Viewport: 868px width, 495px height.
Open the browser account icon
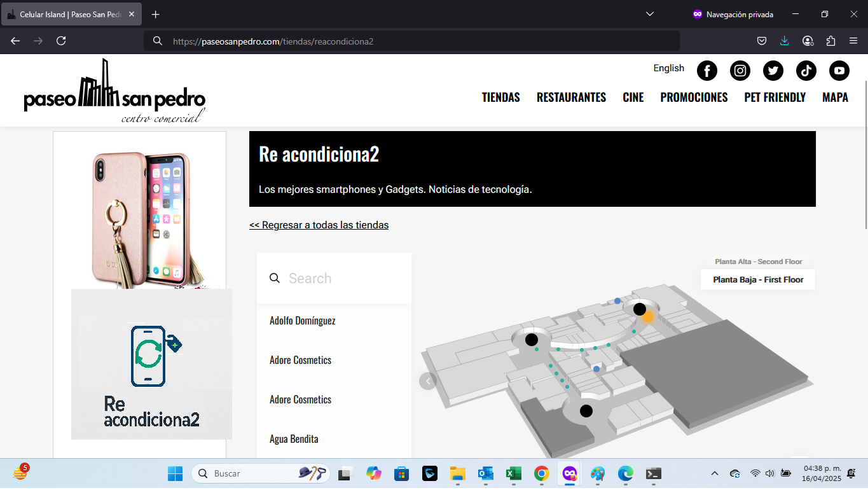tap(808, 41)
